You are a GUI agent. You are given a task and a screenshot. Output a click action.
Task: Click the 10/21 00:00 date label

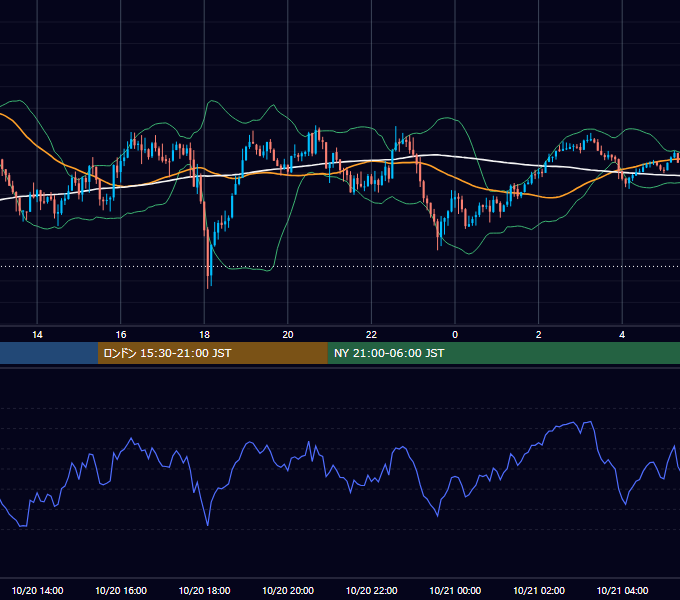pos(455,590)
